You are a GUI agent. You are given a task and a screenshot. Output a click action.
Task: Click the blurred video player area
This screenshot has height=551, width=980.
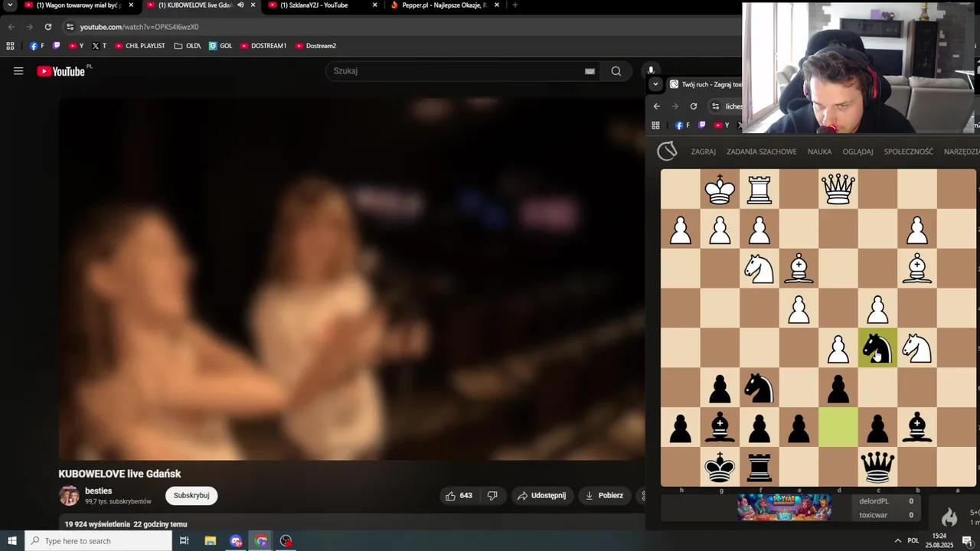[352, 278]
